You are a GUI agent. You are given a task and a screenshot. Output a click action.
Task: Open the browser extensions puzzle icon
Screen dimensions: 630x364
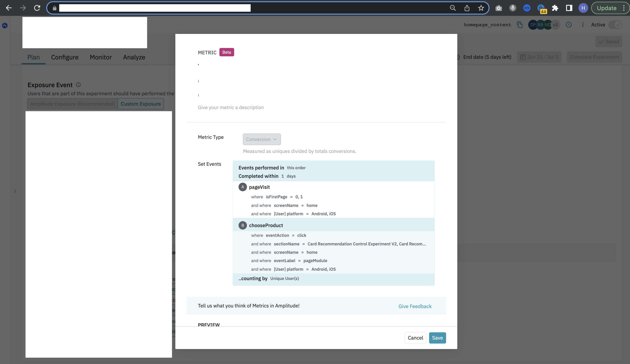(555, 8)
